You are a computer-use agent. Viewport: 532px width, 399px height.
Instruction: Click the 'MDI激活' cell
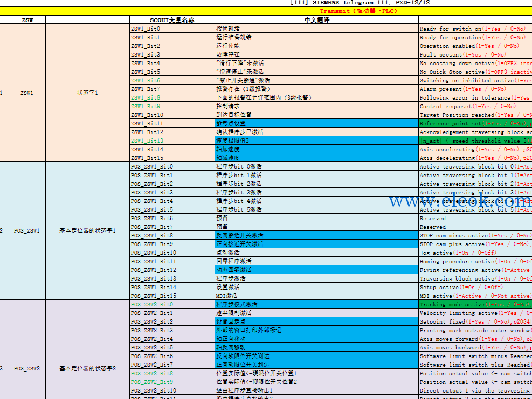(x=316, y=296)
